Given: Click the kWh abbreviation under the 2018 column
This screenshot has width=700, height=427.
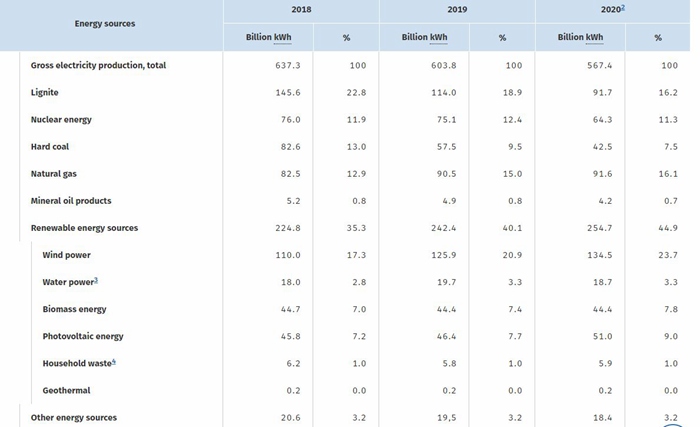Looking at the screenshot, I should [x=282, y=37].
